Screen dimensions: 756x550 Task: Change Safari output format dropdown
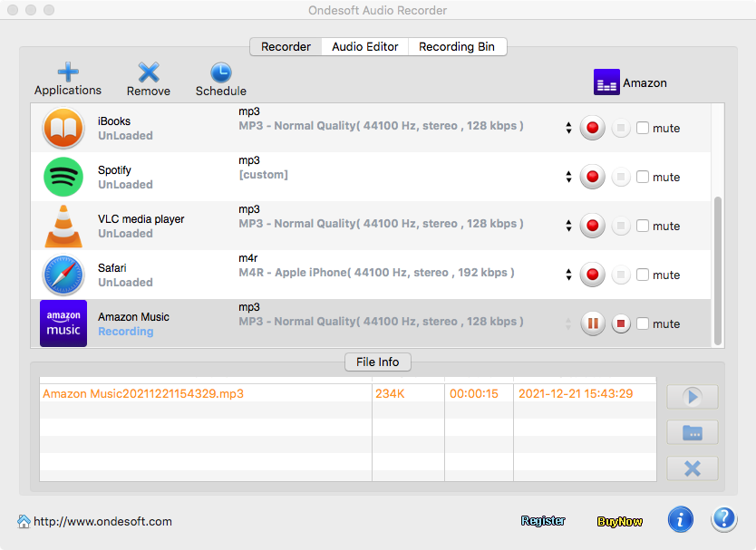(x=568, y=275)
